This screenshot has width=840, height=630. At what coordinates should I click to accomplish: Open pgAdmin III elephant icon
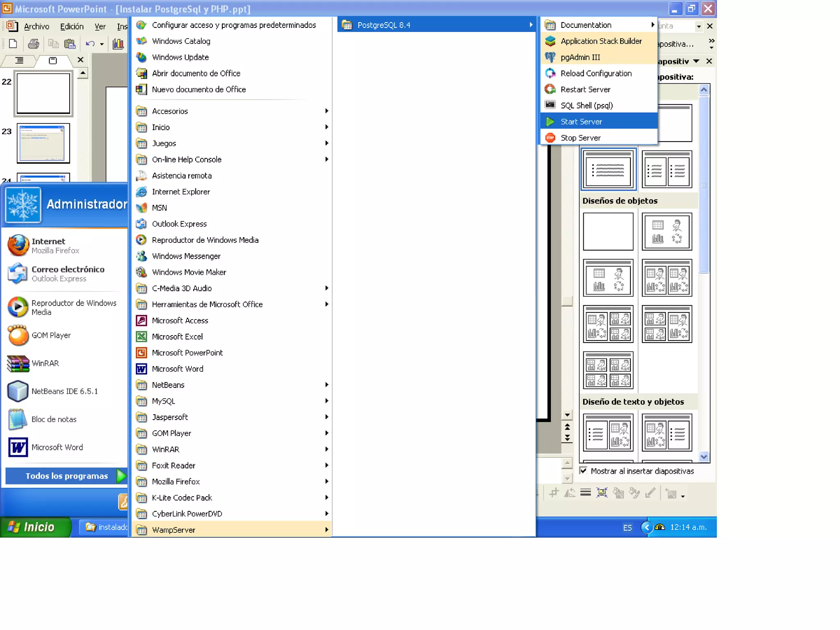550,57
